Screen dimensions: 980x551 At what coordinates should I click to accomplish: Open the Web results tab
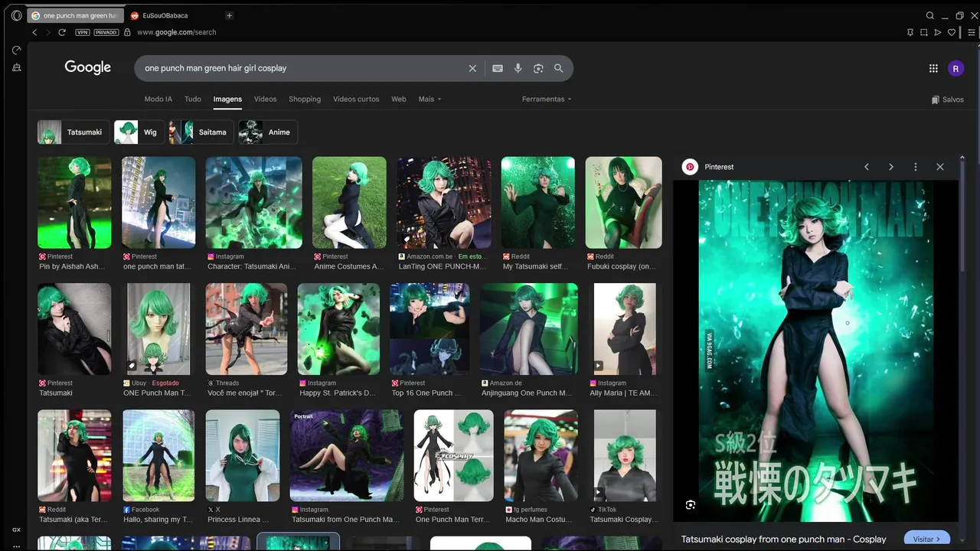pyautogui.click(x=399, y=99)
